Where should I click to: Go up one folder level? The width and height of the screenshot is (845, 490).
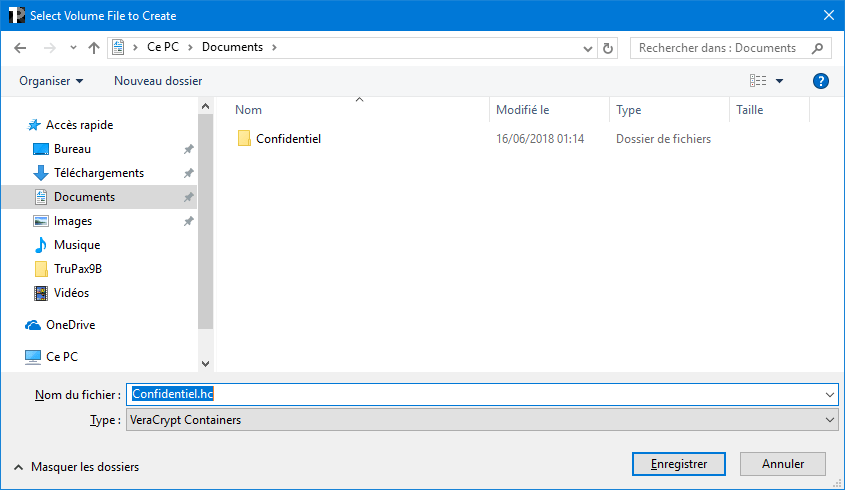pos(94,48)
